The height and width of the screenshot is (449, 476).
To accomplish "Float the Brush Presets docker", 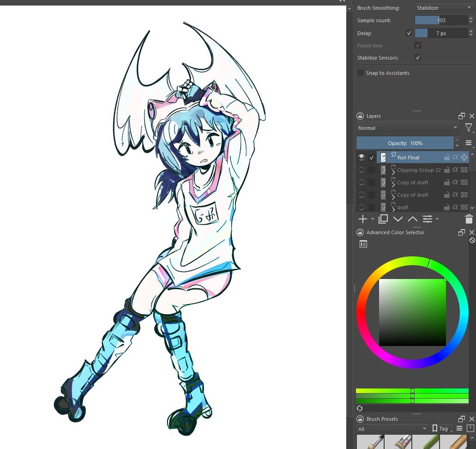I will tap(461, 419).
